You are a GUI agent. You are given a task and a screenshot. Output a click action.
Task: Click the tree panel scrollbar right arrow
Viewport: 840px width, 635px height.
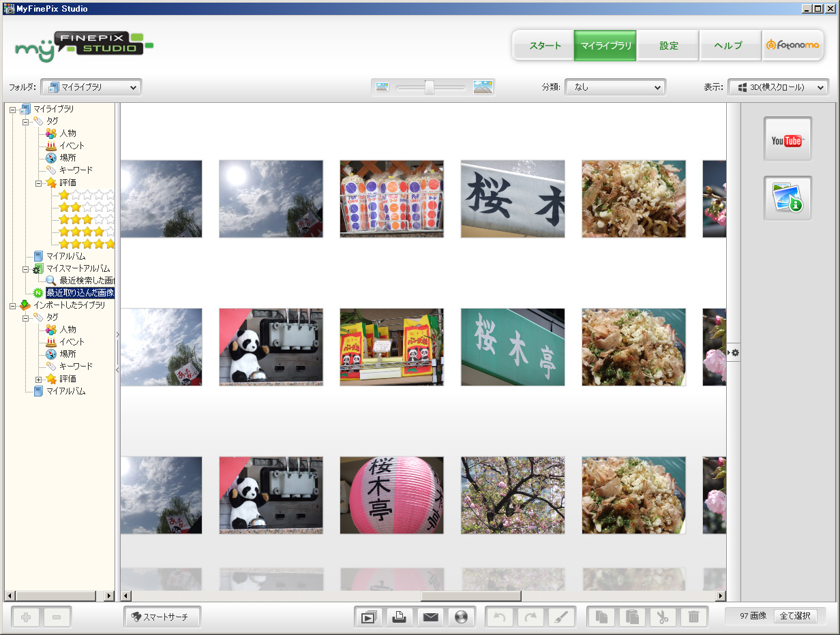(x=109, y=596)
